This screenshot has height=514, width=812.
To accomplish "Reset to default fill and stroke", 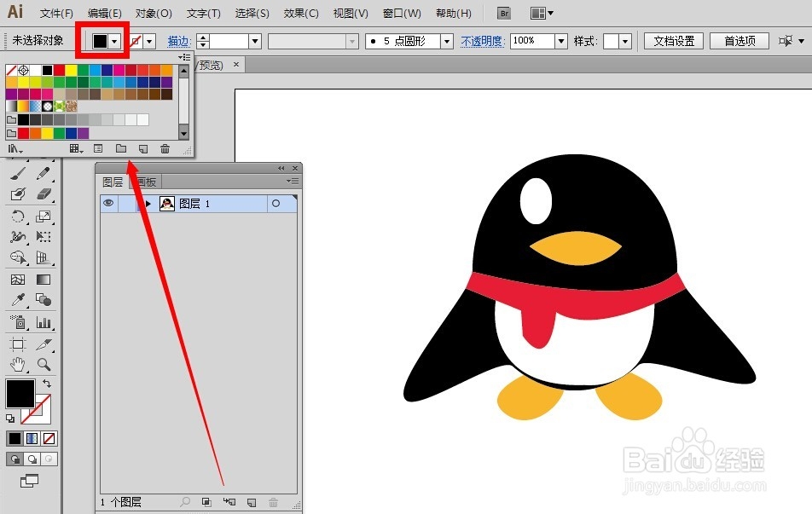I will [10, 419].
